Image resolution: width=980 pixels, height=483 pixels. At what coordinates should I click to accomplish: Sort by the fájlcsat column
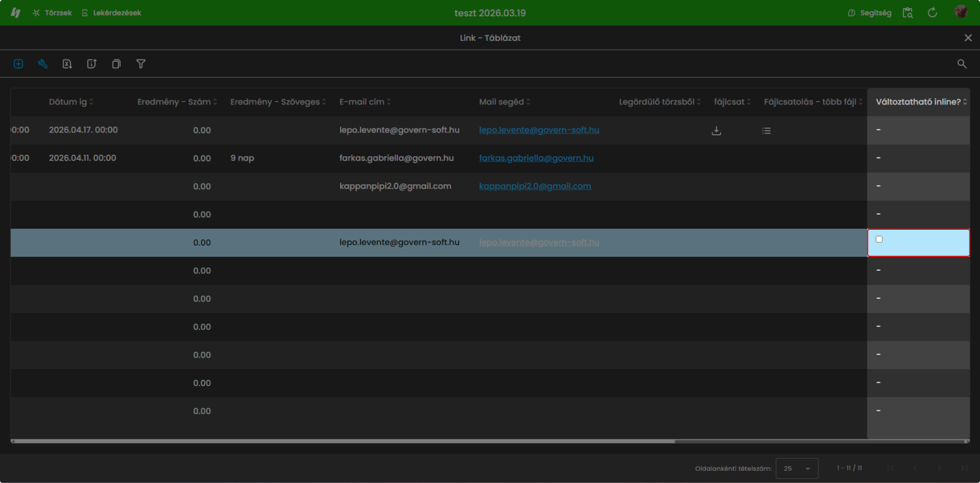click(732, 101)
